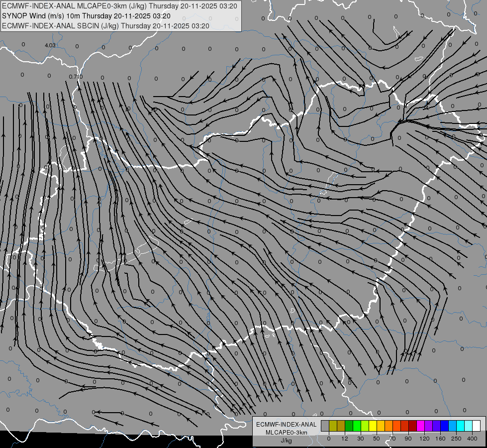
Task: Click the ECMWF-INDEX-ANAL MLCAPE0-3km title line
Action: coord(119,6)
